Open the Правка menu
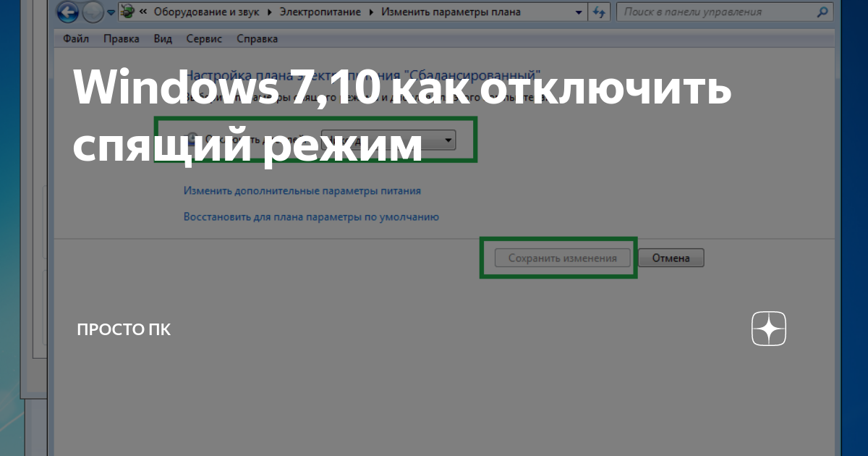The height and width of the screenshot is (456, 868). click(121, 39)
